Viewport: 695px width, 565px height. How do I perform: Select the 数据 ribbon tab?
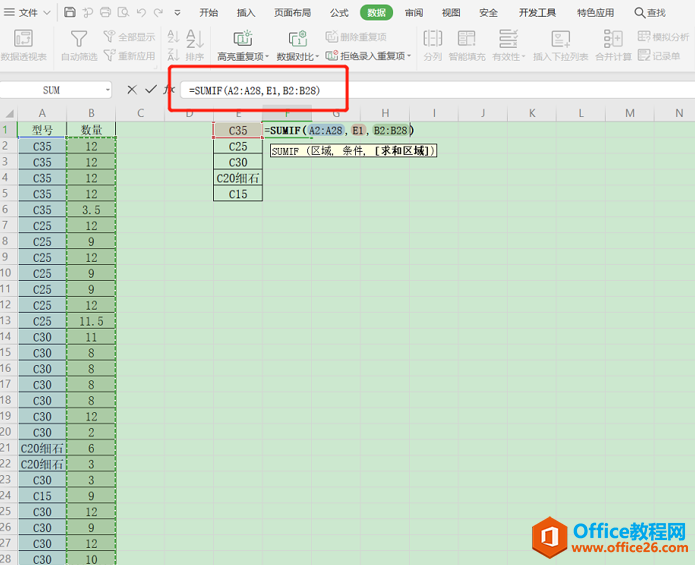point(376,12)
